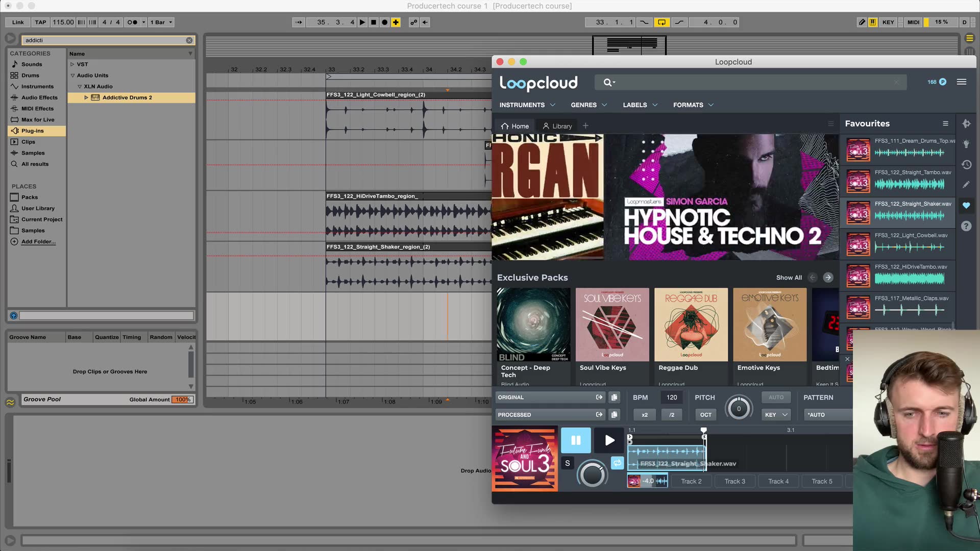Expand Addictive Drums 2 item
980x551 pixels.
[x=86, y=97]
